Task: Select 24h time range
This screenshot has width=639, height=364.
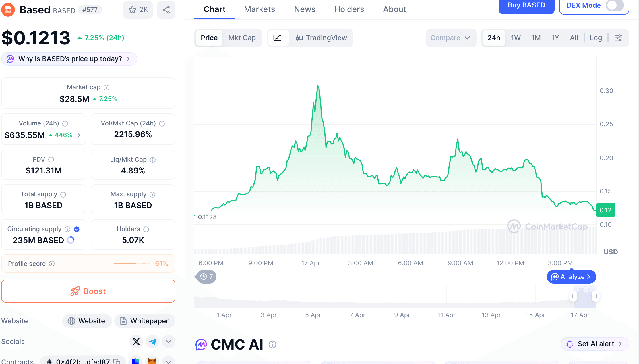Action: (494, 38)
